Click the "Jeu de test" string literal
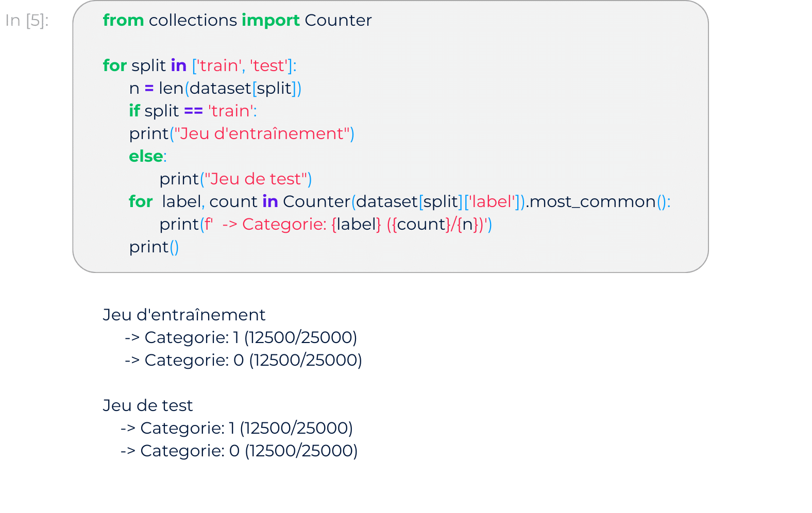 (x=256, y=179)
